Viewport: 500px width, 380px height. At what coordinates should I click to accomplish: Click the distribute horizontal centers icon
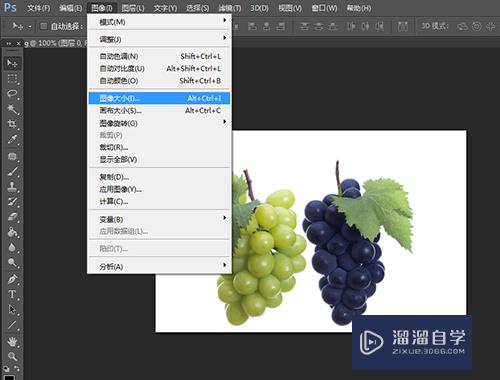point(365,26)
